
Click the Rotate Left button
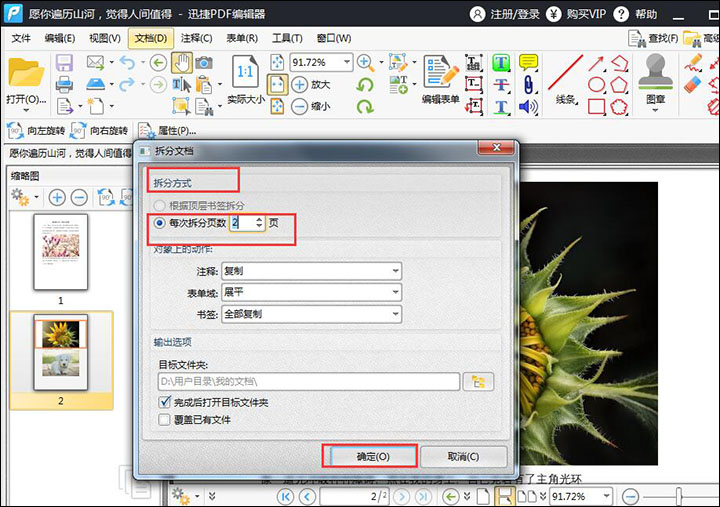click(x=36, y=130)
